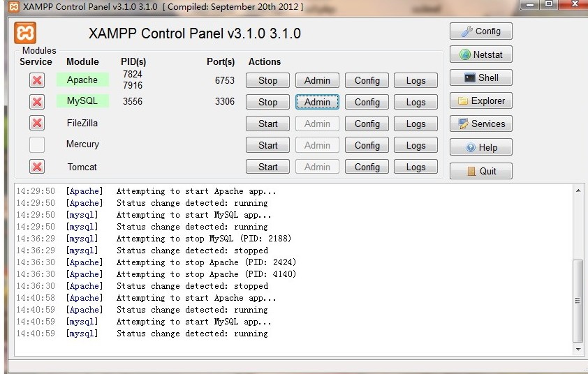Toggle the Tomcat service install checkbox
Viewport: 588px width, 374px height.
click(x=37, y=166)
